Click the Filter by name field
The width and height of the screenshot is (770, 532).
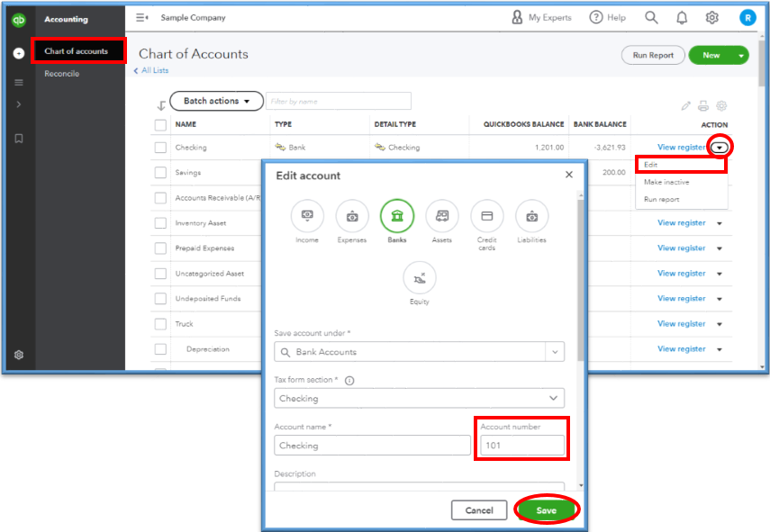[x=339, y=101]
